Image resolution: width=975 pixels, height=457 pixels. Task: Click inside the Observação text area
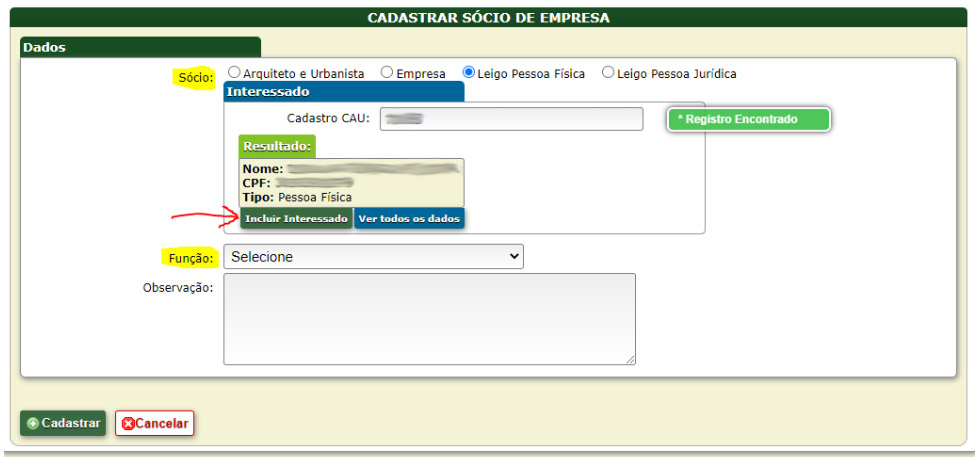click(429, 319)
